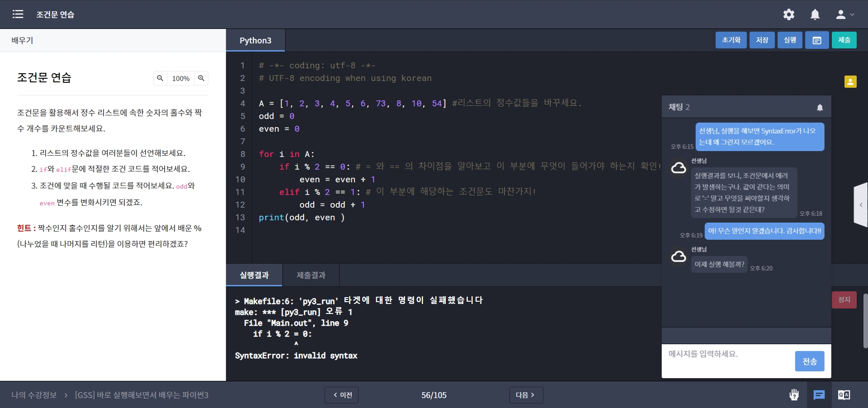Toggle chat notification bell in chat header
Screen dimensions: 868x408
[820, 107]
